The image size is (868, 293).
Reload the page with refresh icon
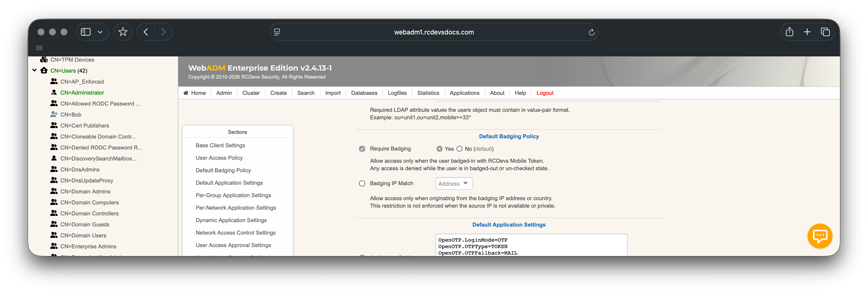coord(591,32)
